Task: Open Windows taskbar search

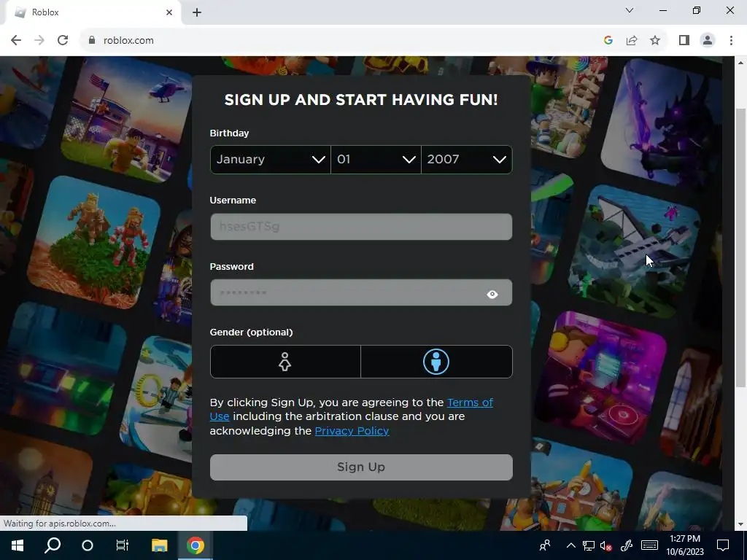Action: 53,545
